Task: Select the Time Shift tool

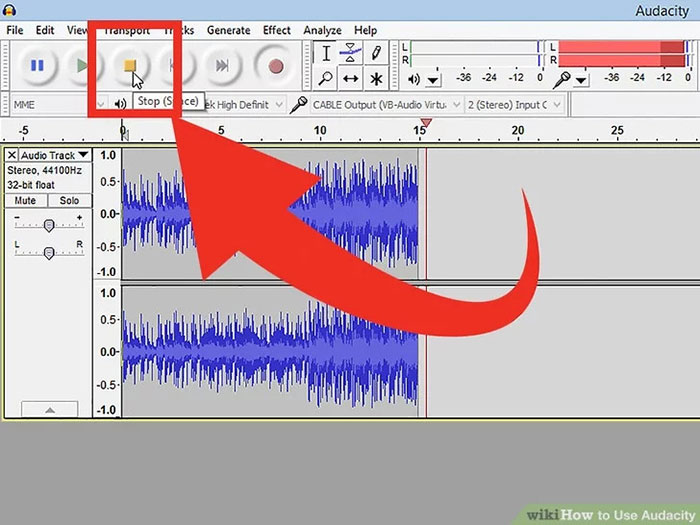Action: coord(351,78)
